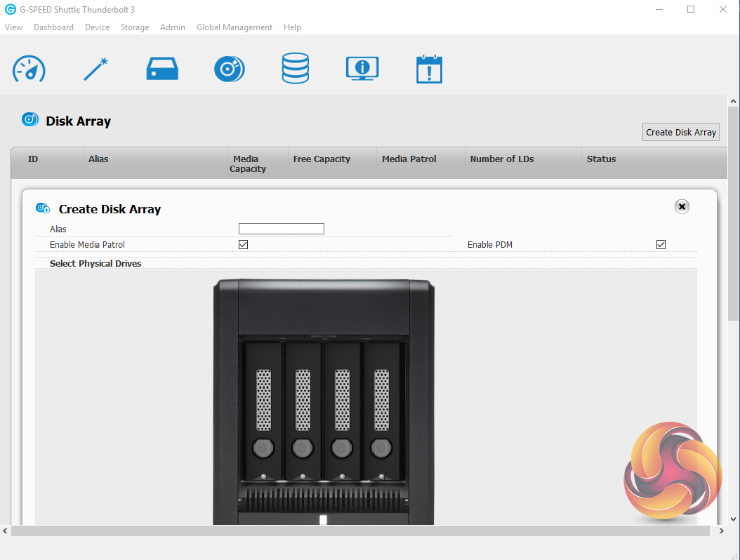Screen dimensions: 740x560
Task: Open the Storage menu
Action: pyautogui.click(x=135, y=27)
